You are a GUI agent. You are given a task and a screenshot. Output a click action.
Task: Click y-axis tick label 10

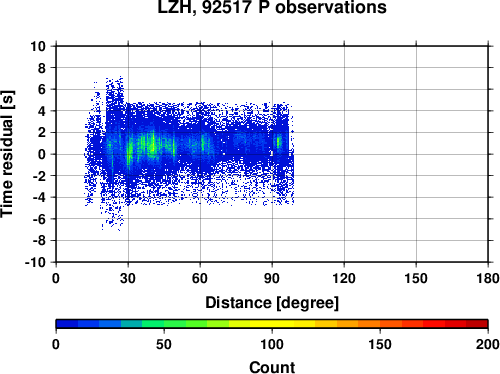click(x=38, y=46)
